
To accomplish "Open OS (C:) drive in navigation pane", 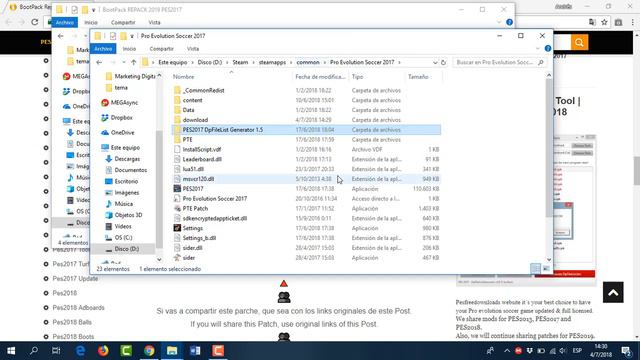I will tap(123, 237).
